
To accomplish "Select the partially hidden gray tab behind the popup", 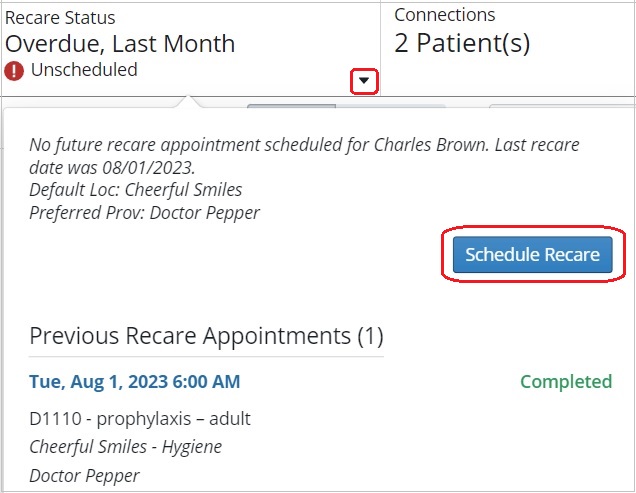I will click(291, 106).
